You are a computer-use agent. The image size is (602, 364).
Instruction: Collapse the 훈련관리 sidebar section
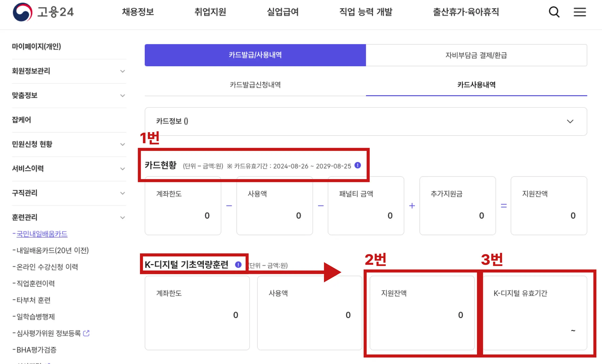(x=123, y=218)
